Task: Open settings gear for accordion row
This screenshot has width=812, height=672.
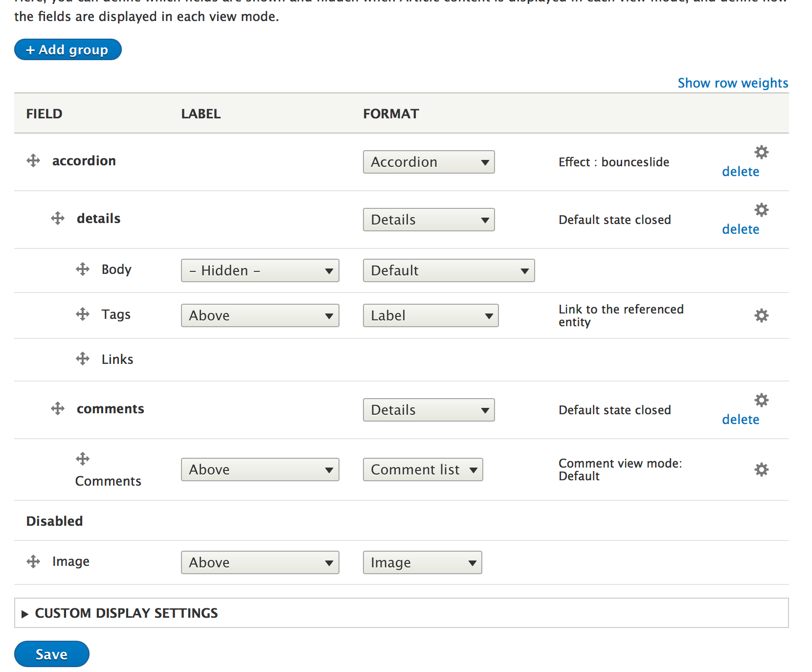Action: [x=761, y=152]
